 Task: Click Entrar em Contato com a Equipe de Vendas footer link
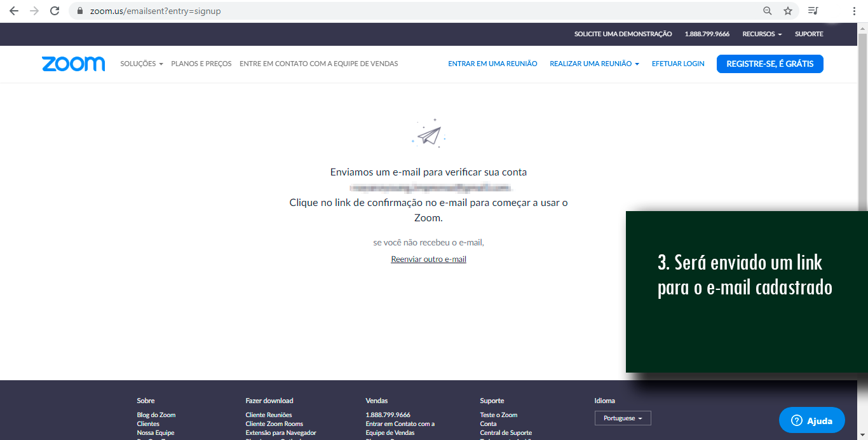coord(400,429)
